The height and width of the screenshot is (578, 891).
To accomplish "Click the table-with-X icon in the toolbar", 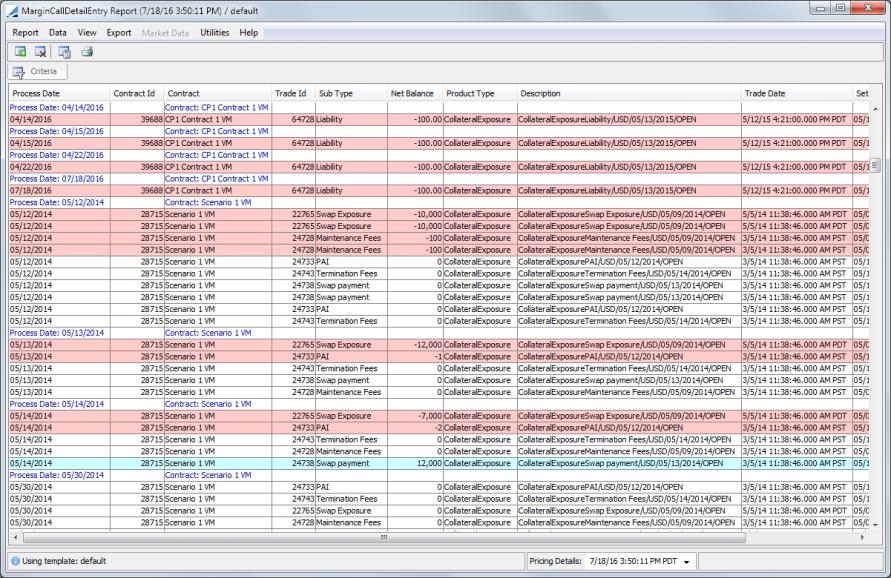I will click(x=40, y=52).
